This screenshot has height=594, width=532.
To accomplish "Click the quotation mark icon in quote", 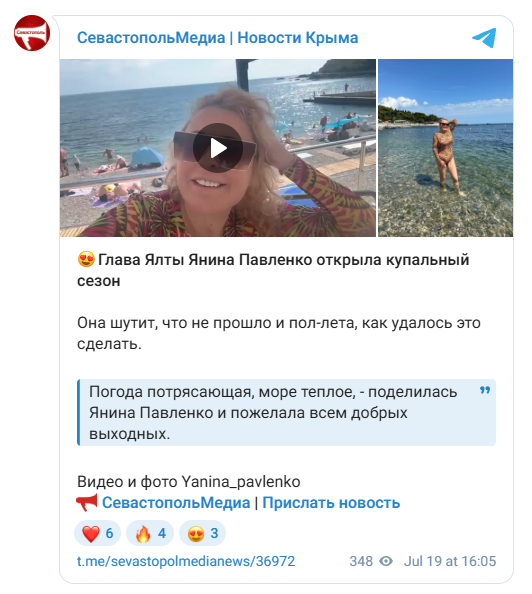I will click(x=485, y=390).
